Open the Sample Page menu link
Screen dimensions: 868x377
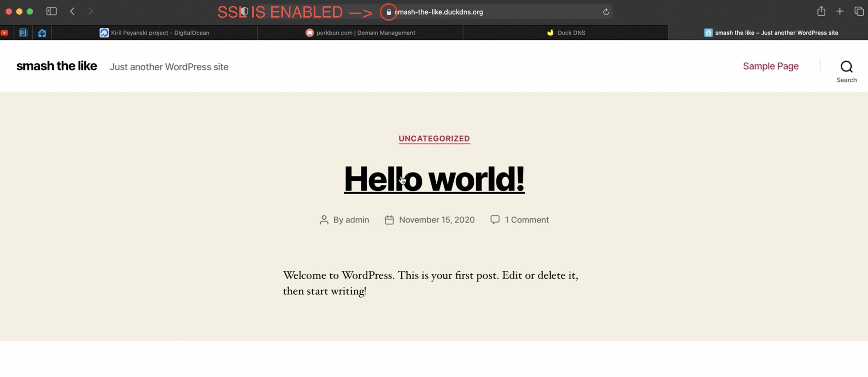(x=771, y=66)
